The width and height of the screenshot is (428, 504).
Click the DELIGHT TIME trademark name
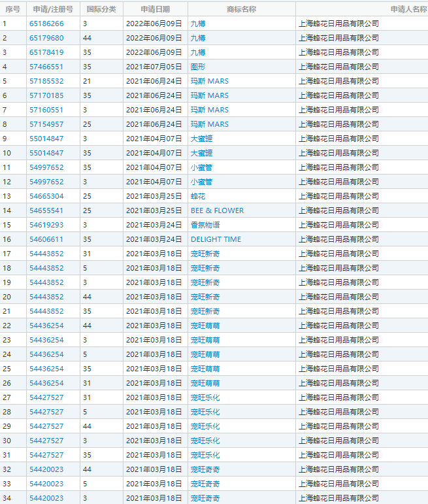pyautogui.click(x=216, y=239)
